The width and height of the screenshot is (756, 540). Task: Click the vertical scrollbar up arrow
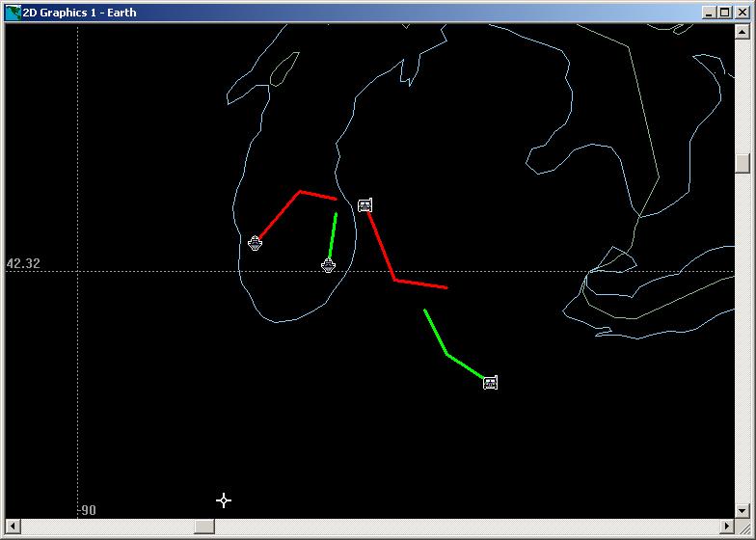[x=742, y=32]
